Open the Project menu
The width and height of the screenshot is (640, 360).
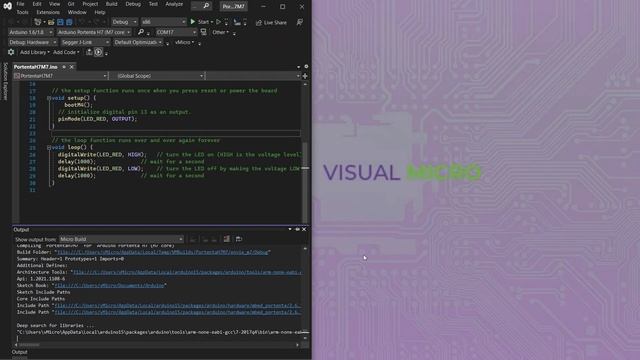pos(90,4)
